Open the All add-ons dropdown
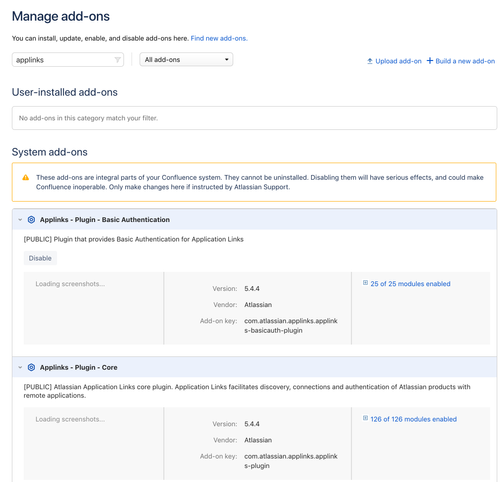The width and height of the screenshot is (502, 482). click(186, 60)
